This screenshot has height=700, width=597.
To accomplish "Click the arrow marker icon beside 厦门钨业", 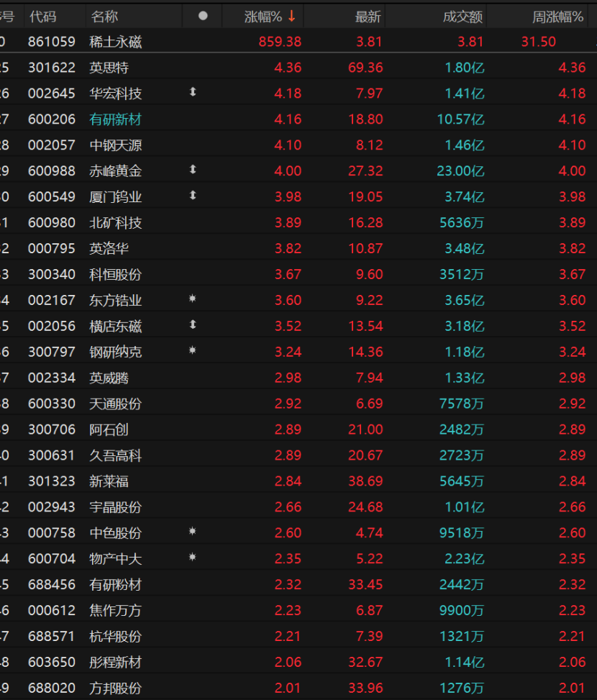I will click(x=193, y=196).
